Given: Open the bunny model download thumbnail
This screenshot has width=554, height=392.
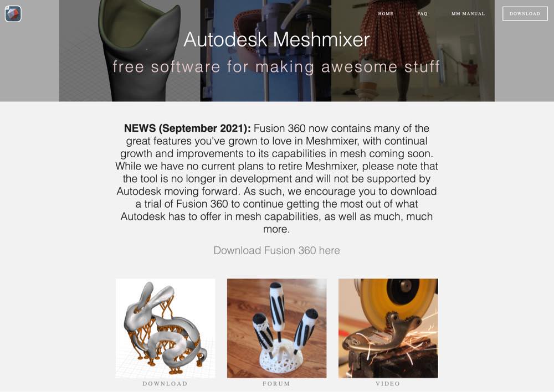Looking at the screenshot, I should (x=165, y=328).
